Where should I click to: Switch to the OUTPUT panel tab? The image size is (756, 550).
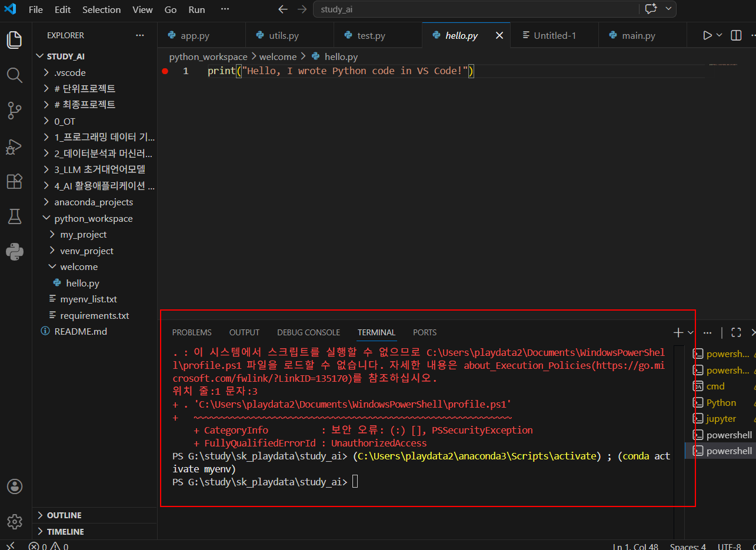point(244,332)
